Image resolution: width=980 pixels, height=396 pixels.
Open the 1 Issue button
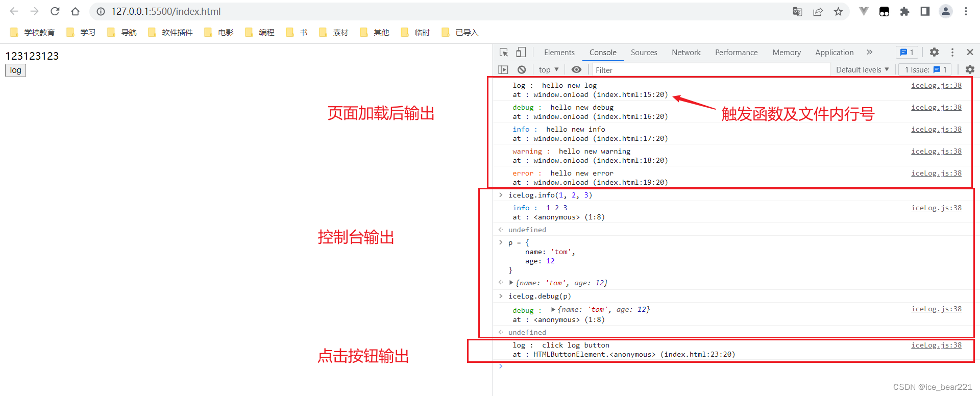click(x=925, y=69)
